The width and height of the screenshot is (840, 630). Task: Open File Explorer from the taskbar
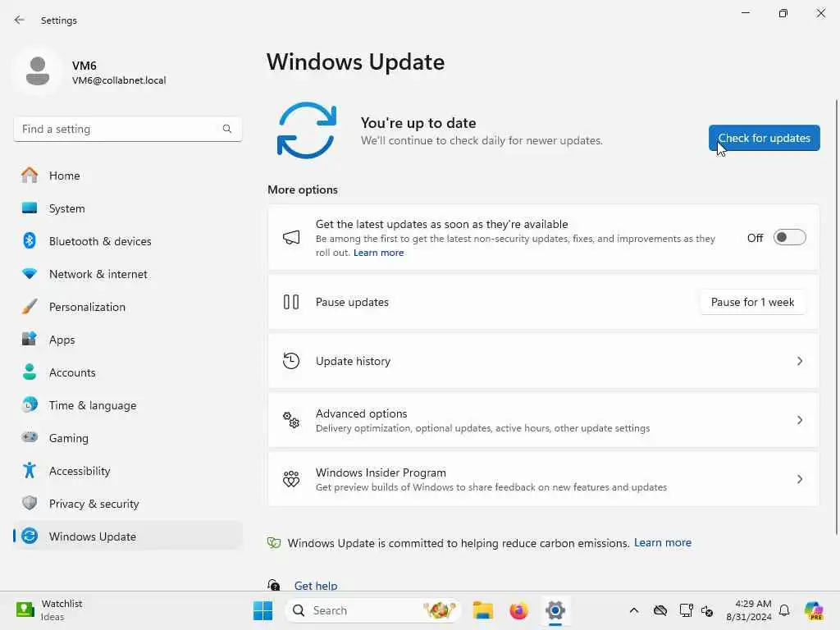point(482,610)
